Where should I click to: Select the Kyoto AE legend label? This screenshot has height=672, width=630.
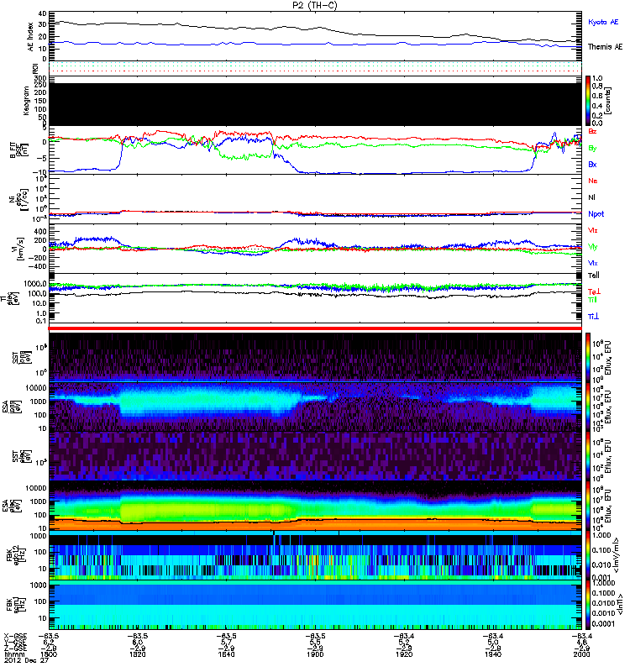click(x=603, y=22)
